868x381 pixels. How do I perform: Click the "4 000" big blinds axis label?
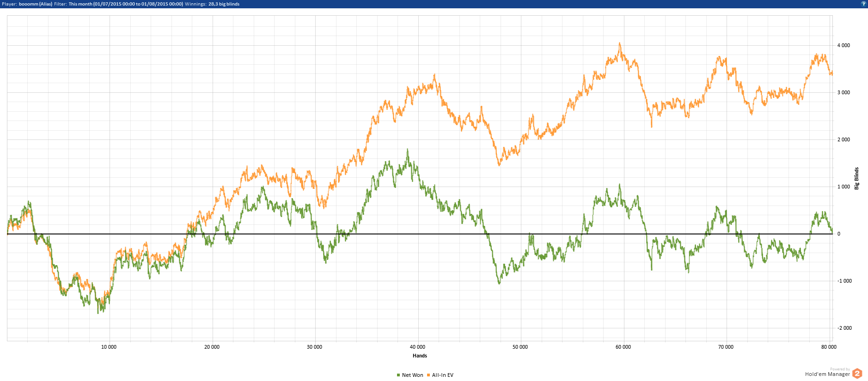pyautogui.click(x=844, y=45)
